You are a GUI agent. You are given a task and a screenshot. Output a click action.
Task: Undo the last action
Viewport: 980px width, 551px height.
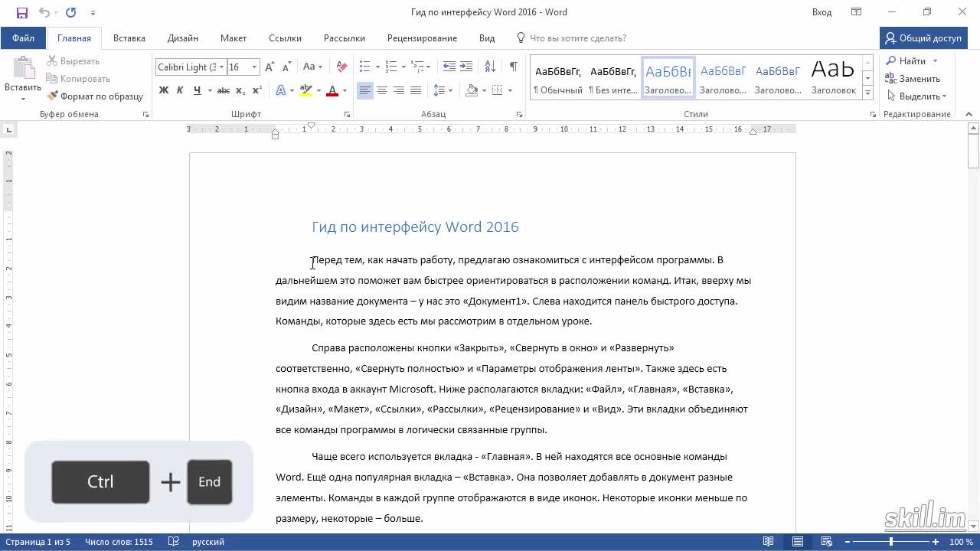(x=44, y=12)
